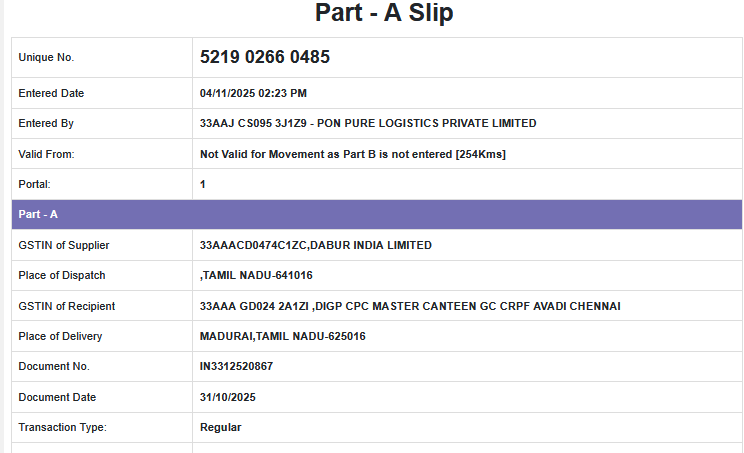The height and width of the screenshot is (453, 744).
Task: Select the DIGP CPC MASTER CANTEEN recipient
Action: (410, 306)
